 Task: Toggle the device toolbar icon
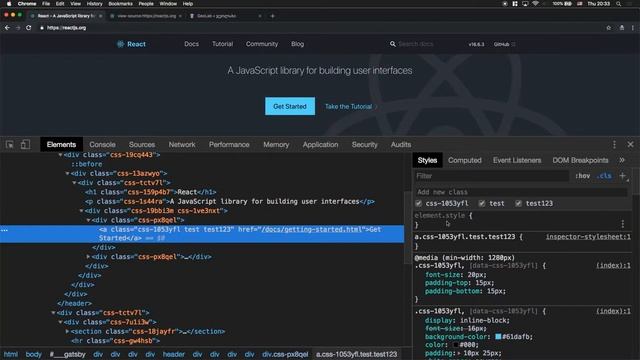pos(25,144)
